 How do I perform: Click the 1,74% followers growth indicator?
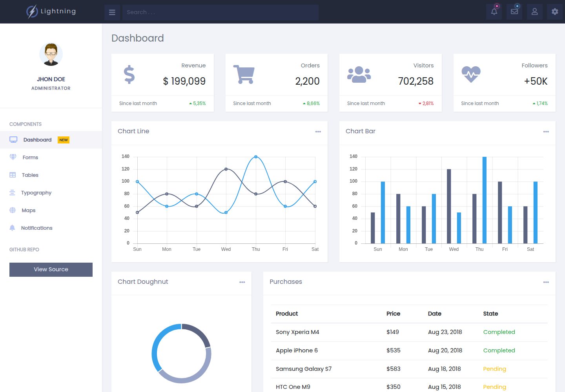[x=540, y=103]
